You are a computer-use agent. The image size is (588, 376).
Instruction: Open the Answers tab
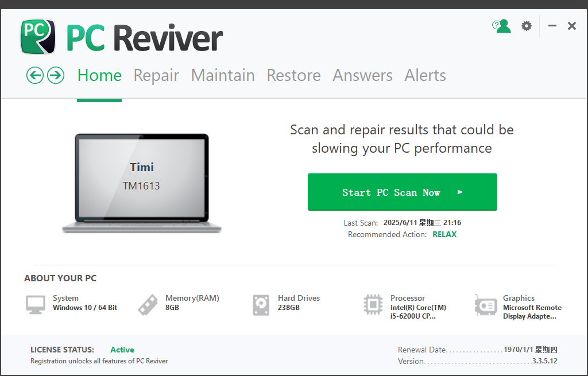point(363,75)
